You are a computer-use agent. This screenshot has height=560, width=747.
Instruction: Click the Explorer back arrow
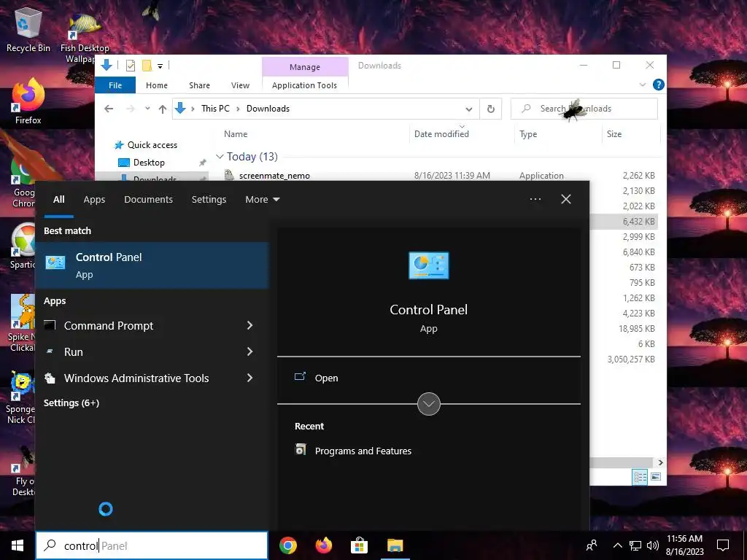tap(109, 109)
